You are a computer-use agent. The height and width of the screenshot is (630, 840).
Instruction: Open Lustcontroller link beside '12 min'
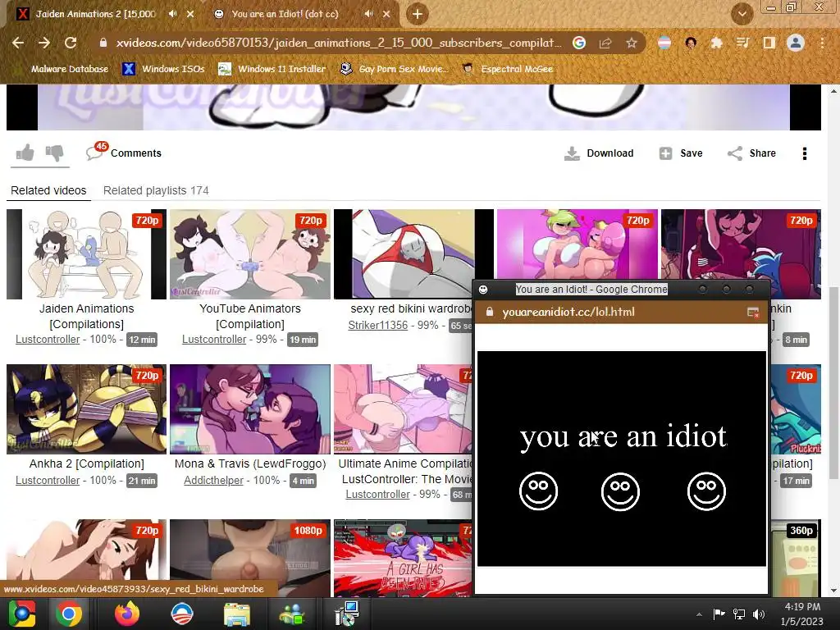click(x=47, y=339)
